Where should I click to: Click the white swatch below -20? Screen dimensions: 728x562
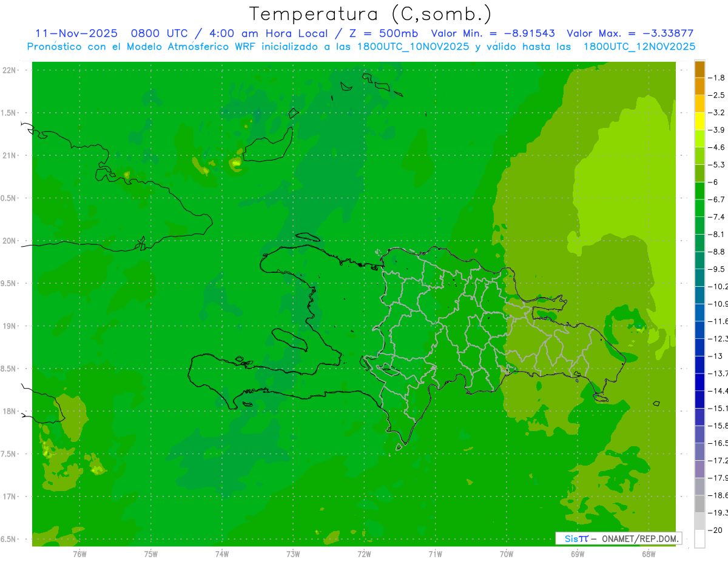(x=699, y=538)
